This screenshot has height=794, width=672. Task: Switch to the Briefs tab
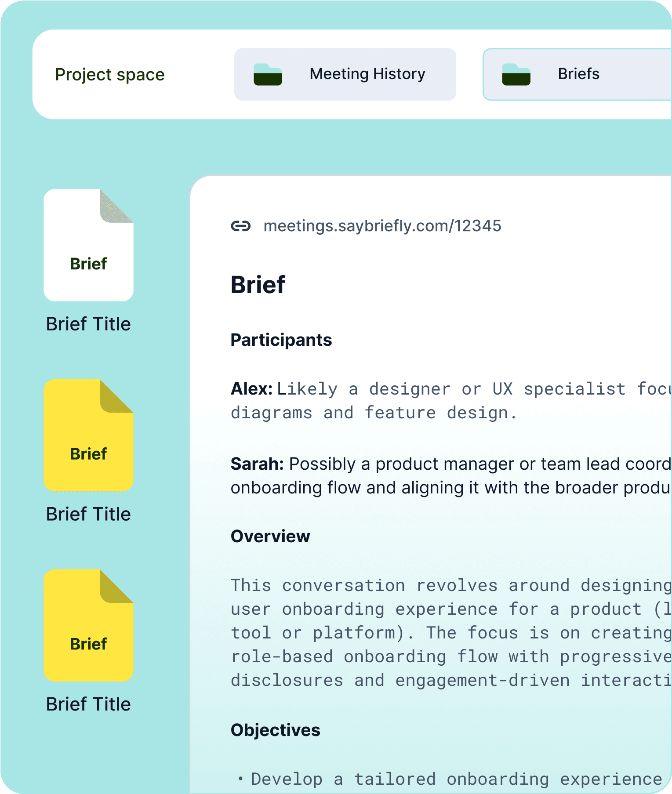pos(577,74)
